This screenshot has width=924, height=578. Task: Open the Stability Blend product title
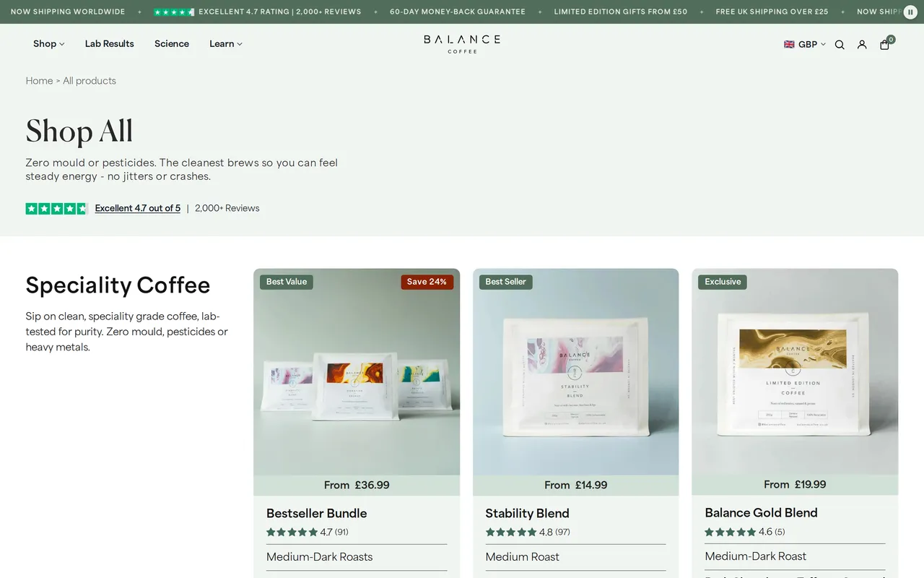click(528, 513)
